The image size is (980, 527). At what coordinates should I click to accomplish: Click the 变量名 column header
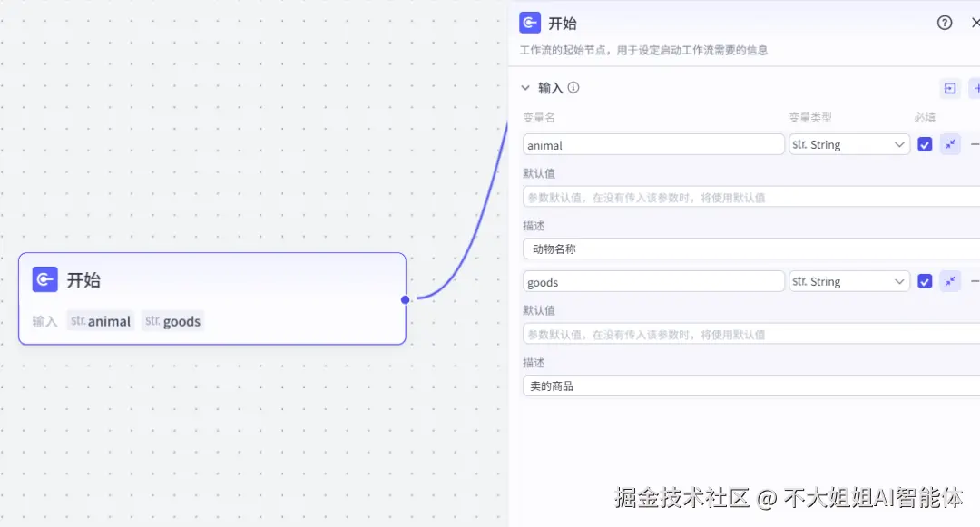pyautogui.click(x=539, y=117)
